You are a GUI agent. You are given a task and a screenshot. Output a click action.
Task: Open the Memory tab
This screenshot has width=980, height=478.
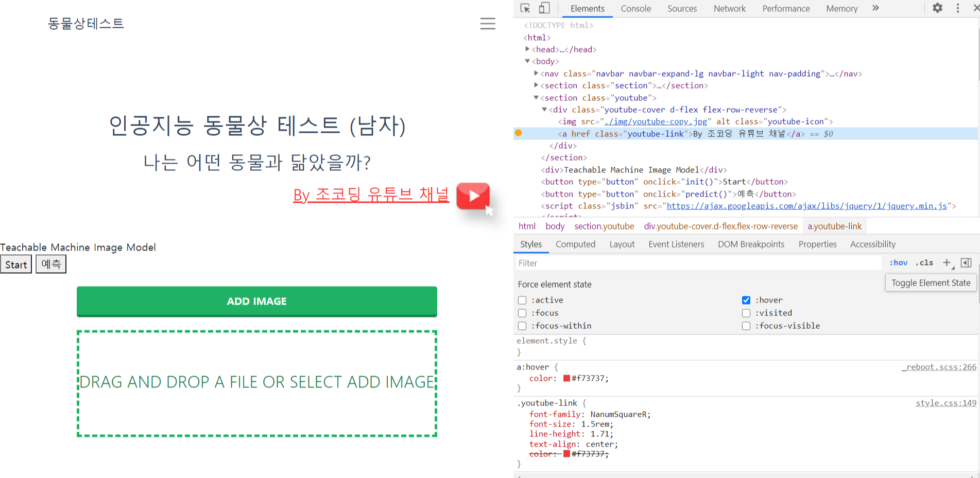[842, 9]
